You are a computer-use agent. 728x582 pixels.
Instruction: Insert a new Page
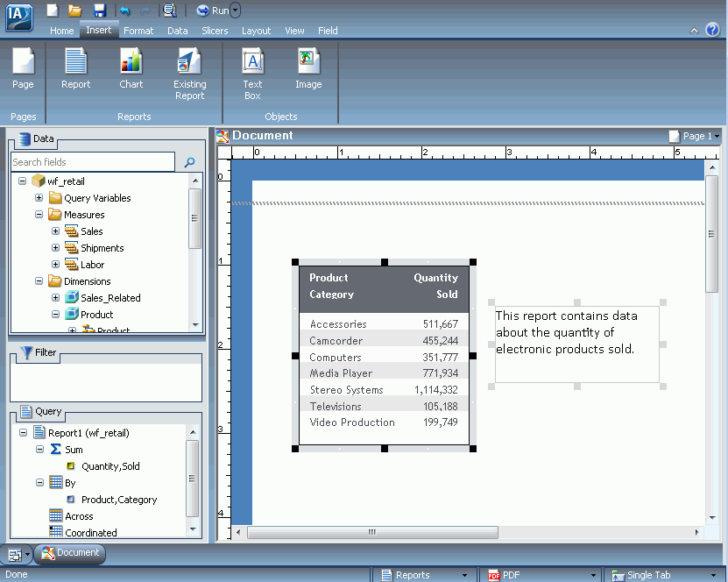[x=23, y=68]
